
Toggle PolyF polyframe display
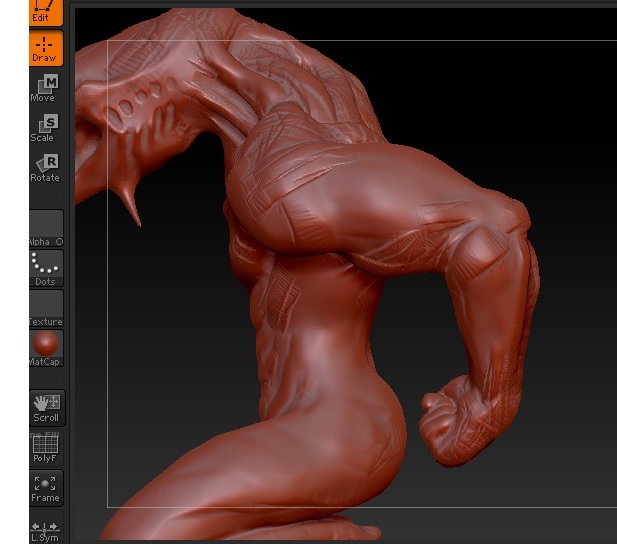pos(46,446)
